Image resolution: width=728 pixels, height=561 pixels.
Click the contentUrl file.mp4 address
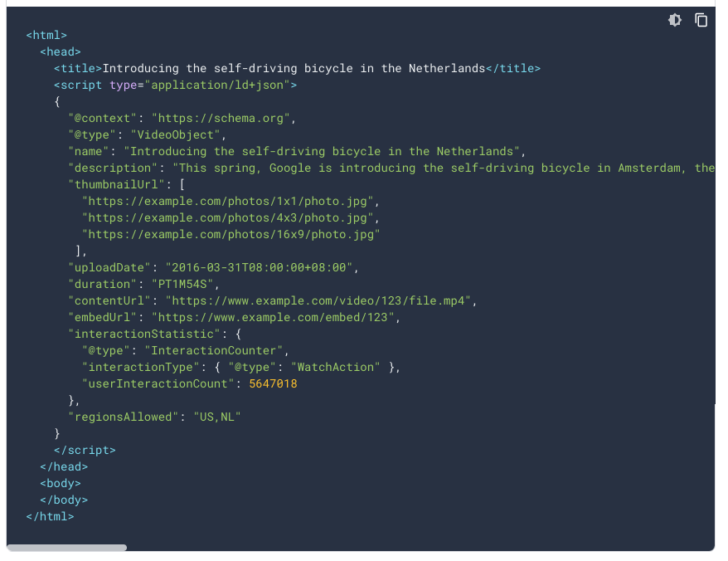click(x=318, y=301)
